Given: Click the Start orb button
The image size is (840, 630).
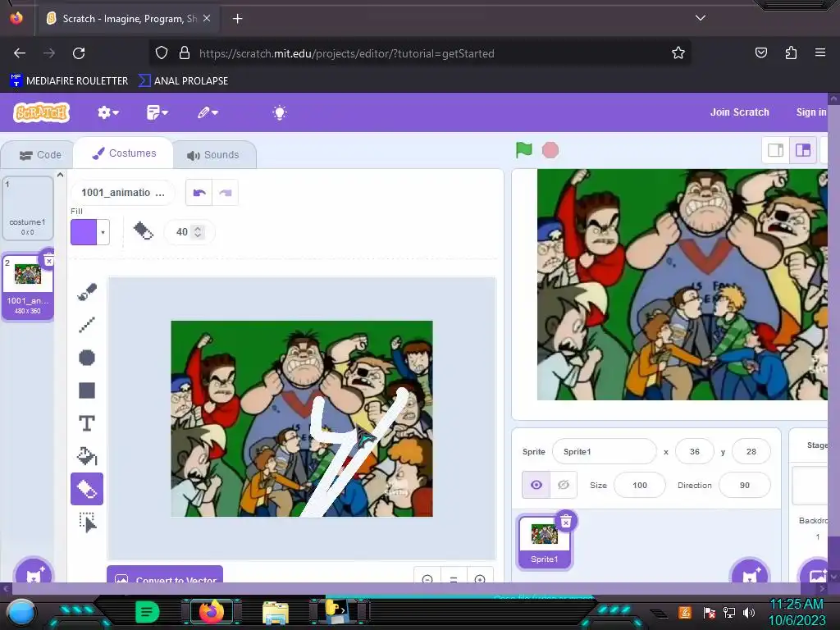Looking at the screenshot, I should [21, 612].
